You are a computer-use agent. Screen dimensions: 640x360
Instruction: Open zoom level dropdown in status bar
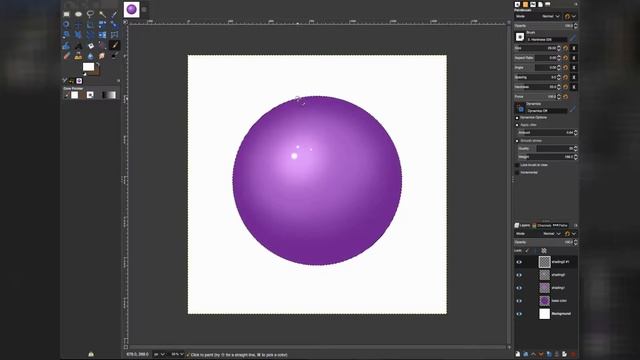tap(177, 354)
